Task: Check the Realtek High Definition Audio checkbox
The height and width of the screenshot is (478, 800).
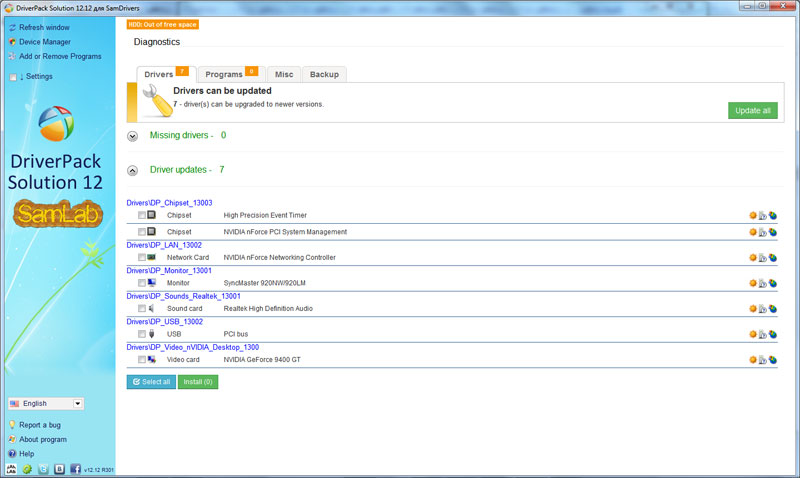Action: (x=142, y=308)
